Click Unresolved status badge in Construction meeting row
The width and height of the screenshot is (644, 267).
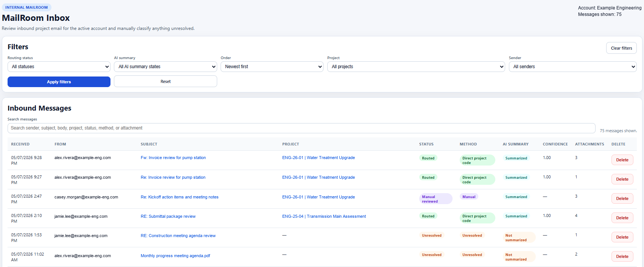pyautogui.click(x=432, y=235)
